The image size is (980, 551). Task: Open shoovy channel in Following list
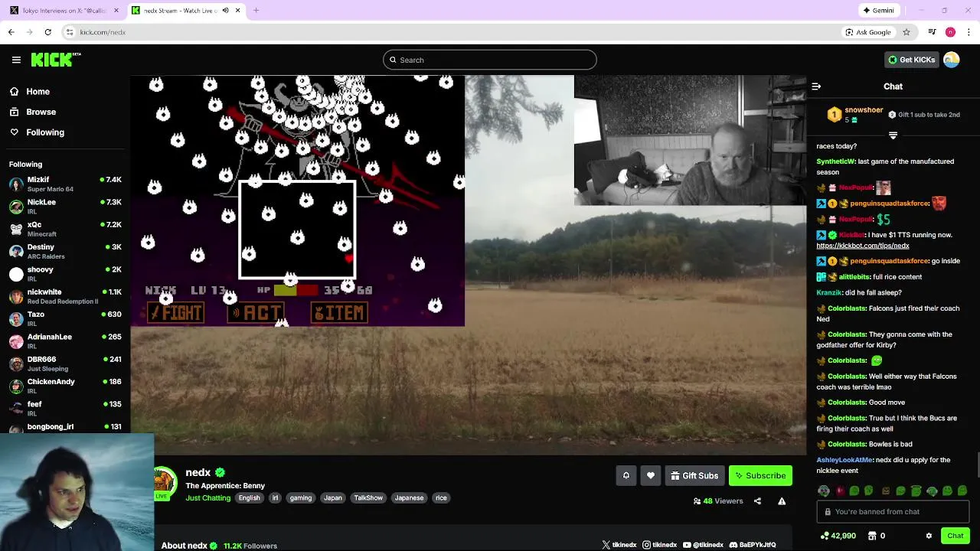65,274
